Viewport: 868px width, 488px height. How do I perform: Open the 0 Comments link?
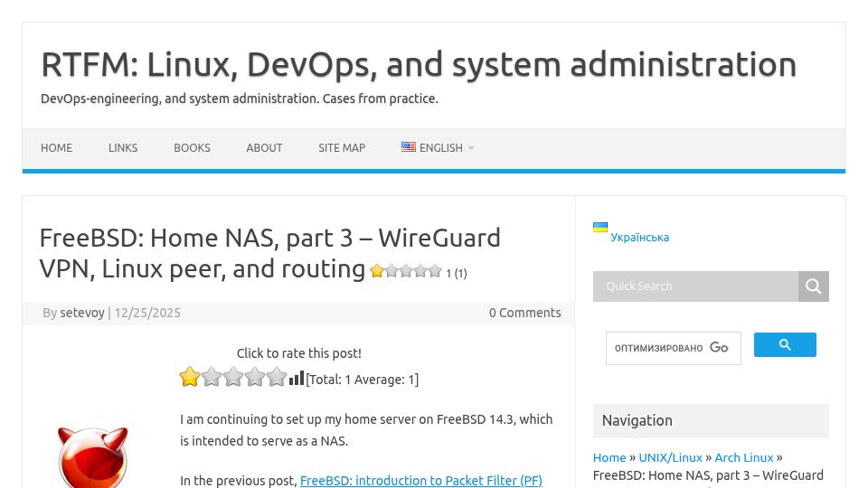[524, 313]
